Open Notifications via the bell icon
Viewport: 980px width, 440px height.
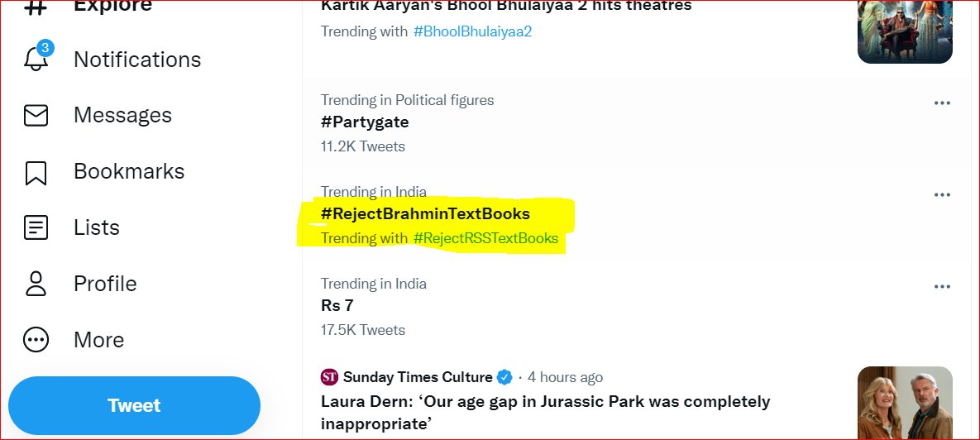point(36,60)
